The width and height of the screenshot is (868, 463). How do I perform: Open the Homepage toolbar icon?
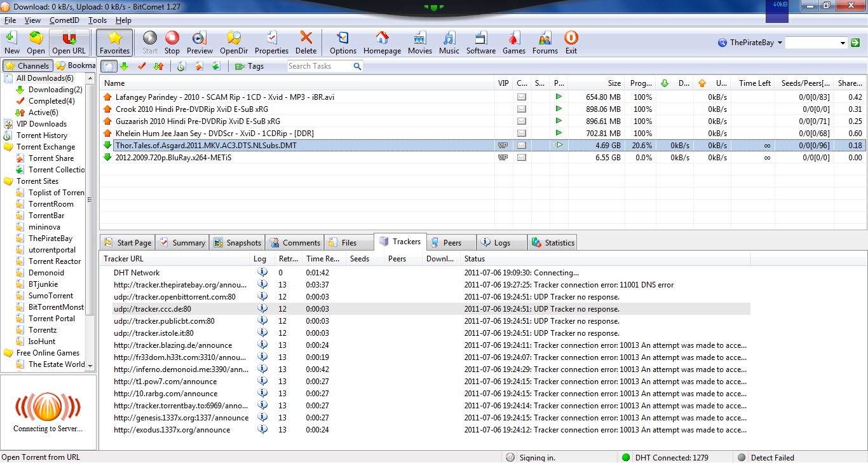click(381, 41)
